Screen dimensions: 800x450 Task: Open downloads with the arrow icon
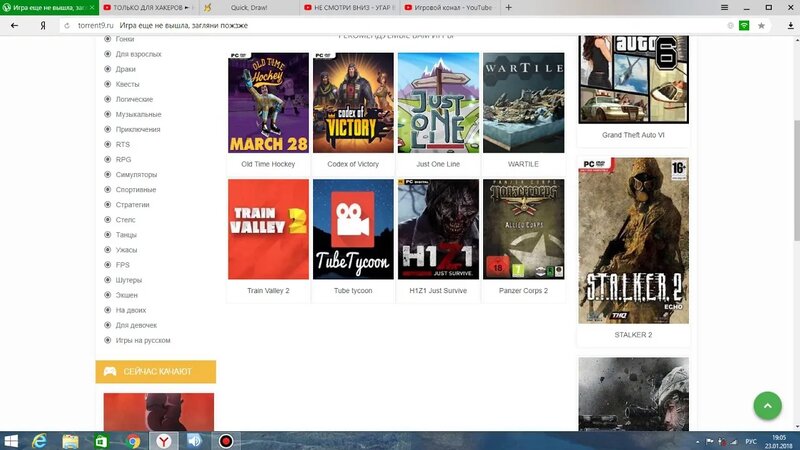click(790, 26)
